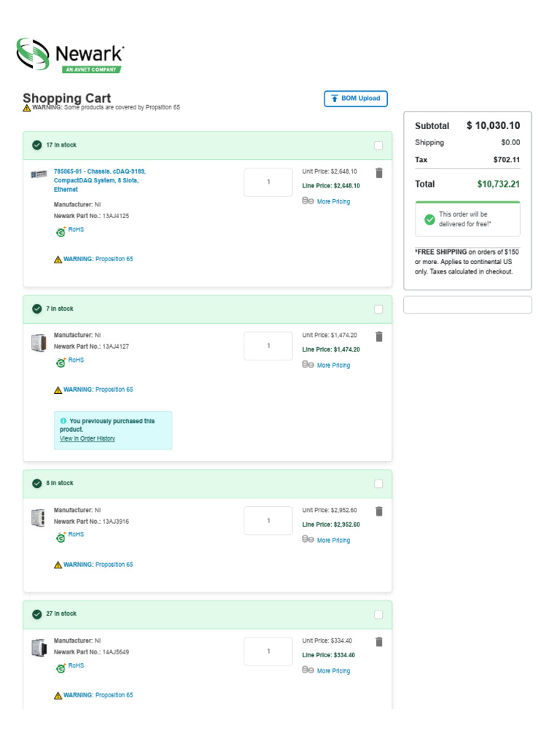Delete part 14AJ5649 using trash icon
560x747 pixels.
[x=379, y=642]
